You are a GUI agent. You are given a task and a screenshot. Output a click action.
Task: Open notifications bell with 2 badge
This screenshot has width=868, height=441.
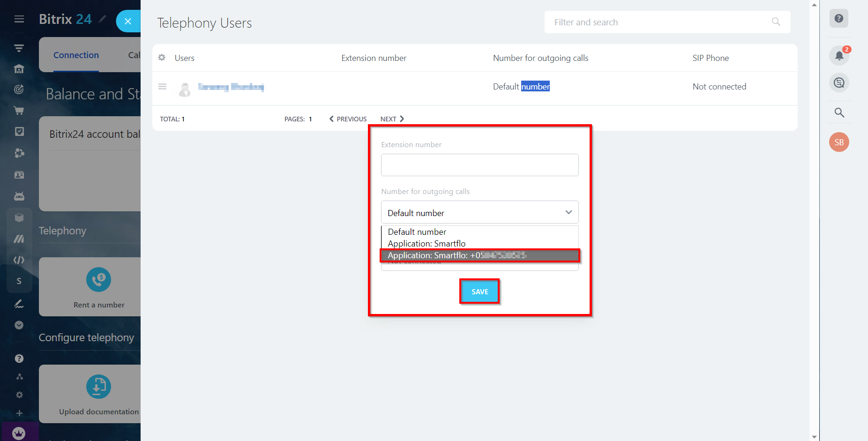click(x=839, y=56)
